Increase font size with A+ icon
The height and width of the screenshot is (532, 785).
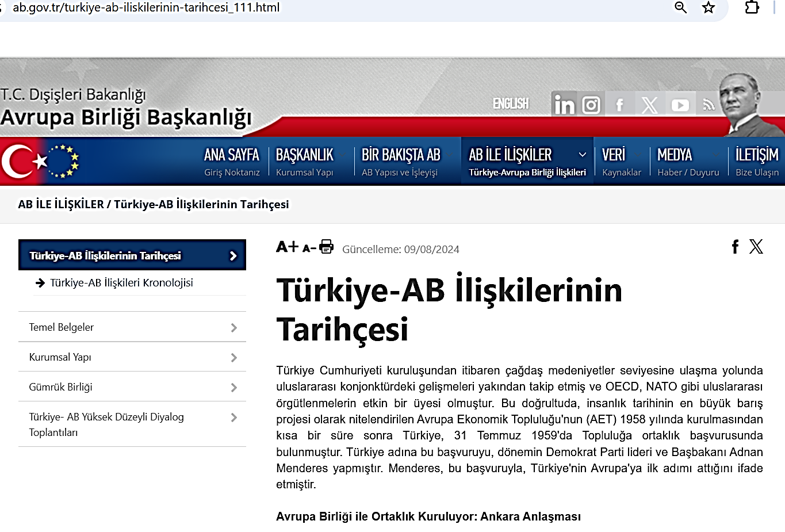point(287,247)
